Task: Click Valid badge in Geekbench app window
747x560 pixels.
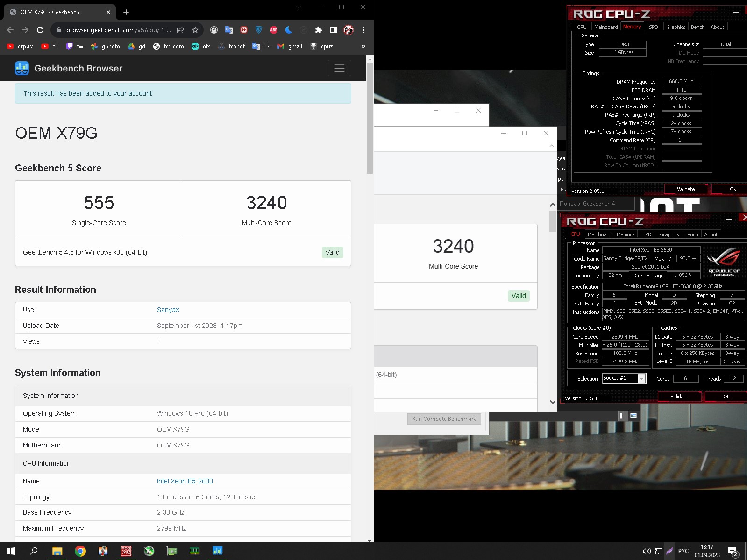Action: pyautogui.click(x=519, y=296)
